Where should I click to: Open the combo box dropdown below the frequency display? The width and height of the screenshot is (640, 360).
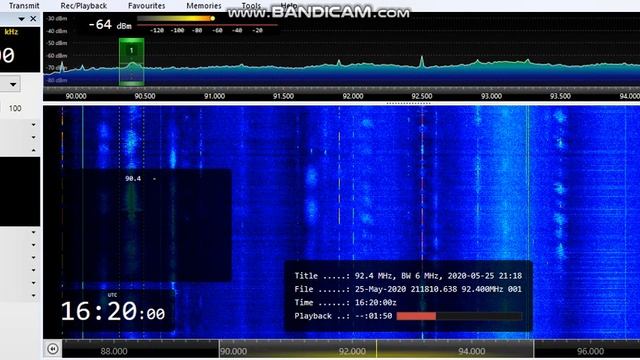coord(13,84)
